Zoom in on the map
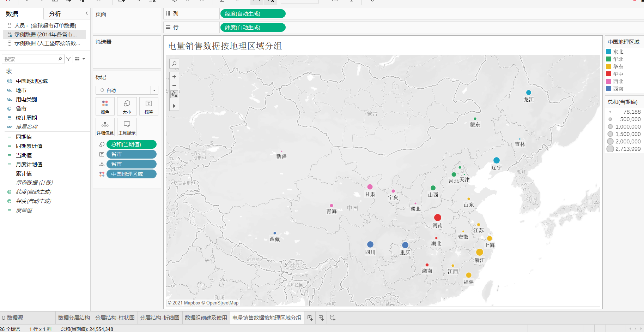Viewport: 644px width, 332px height. point(174,77)
